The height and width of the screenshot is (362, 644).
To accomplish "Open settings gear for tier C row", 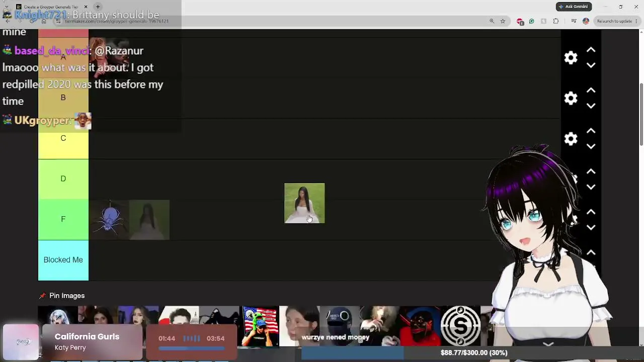I will pyautogui.click(x=571, y=139).
